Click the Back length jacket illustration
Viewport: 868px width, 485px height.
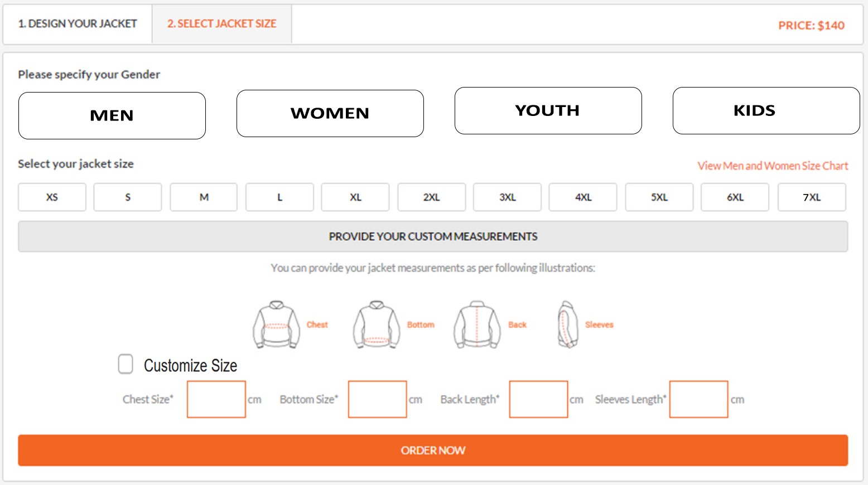(x=476, y=324)
